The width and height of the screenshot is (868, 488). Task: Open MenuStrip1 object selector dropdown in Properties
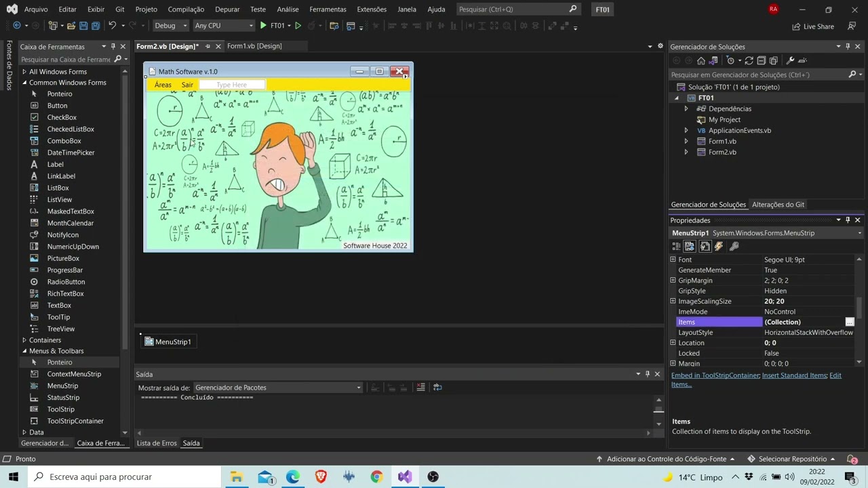tap(860, 233)
